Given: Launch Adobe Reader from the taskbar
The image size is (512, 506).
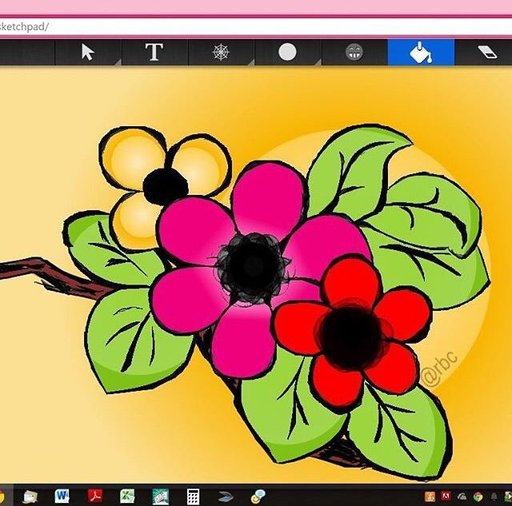Looking at the screenshot, I should point(95,496).
